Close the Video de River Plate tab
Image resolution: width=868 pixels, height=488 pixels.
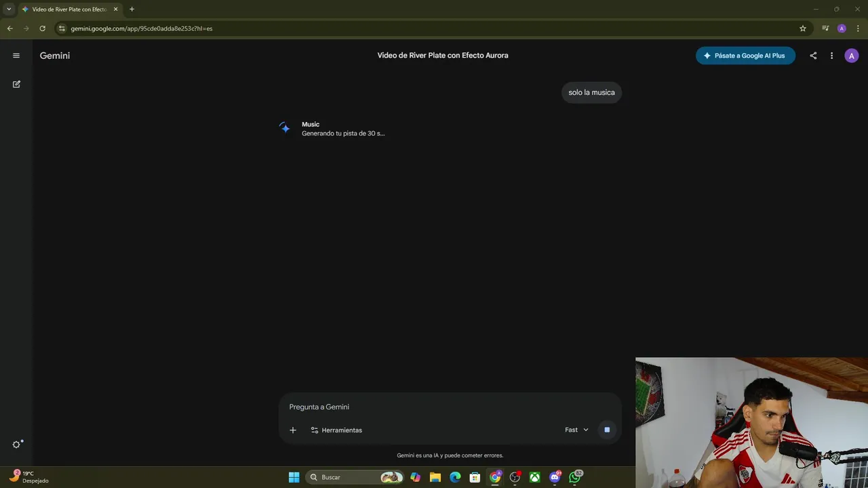click(x=115, y=9)
